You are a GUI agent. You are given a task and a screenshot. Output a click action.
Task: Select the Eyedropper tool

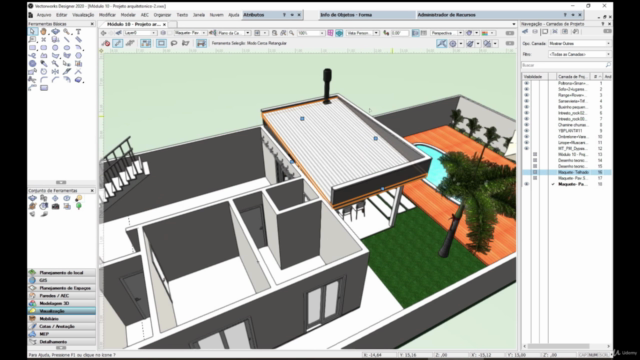click(x=43, y=64)
